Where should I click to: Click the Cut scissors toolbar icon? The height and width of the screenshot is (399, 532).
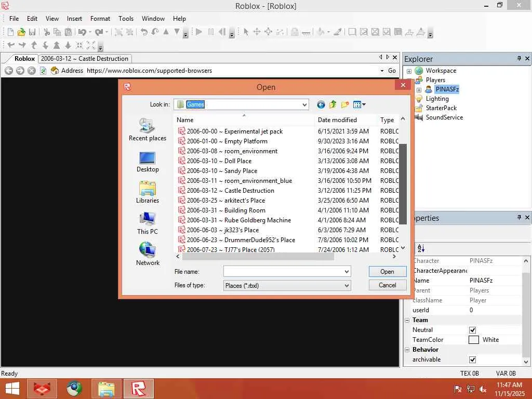[47, 32]
